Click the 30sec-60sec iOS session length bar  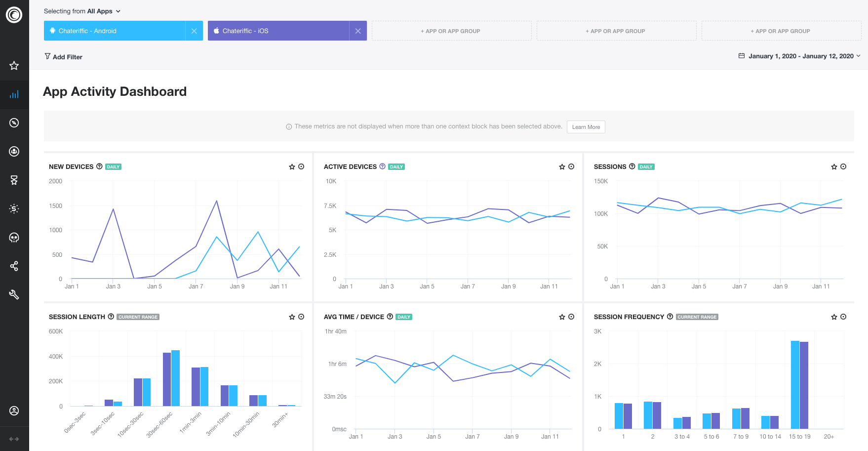pyautogui.click(x=167, y=379)
